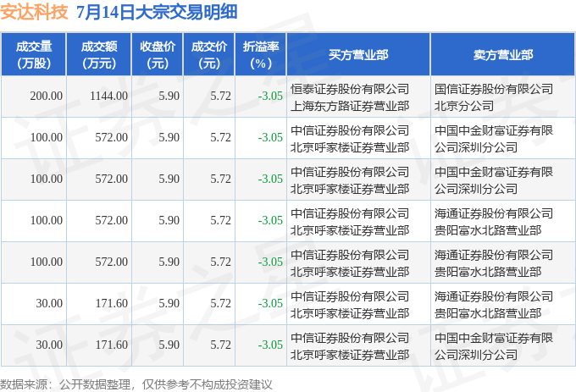Image resolution: width=576 pixels, height=392 pixels.
Task: Click the 买方营业部 column header
Action: 358,55
